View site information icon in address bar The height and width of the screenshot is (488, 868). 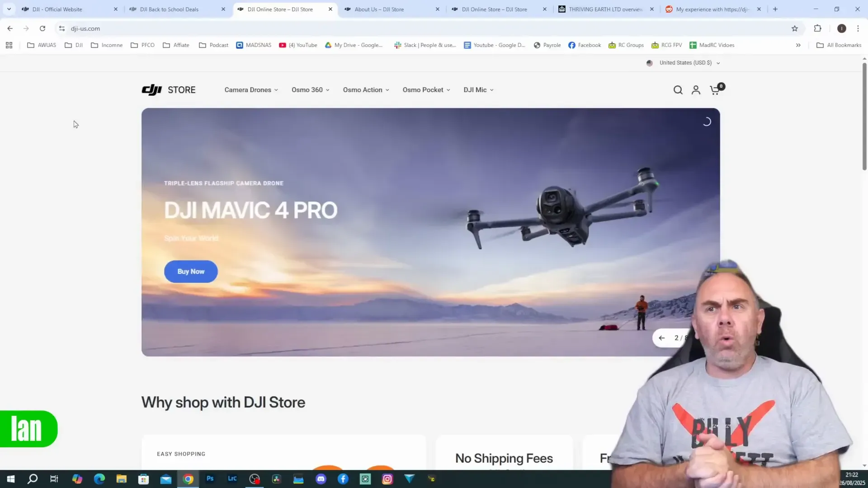point(62,28)
